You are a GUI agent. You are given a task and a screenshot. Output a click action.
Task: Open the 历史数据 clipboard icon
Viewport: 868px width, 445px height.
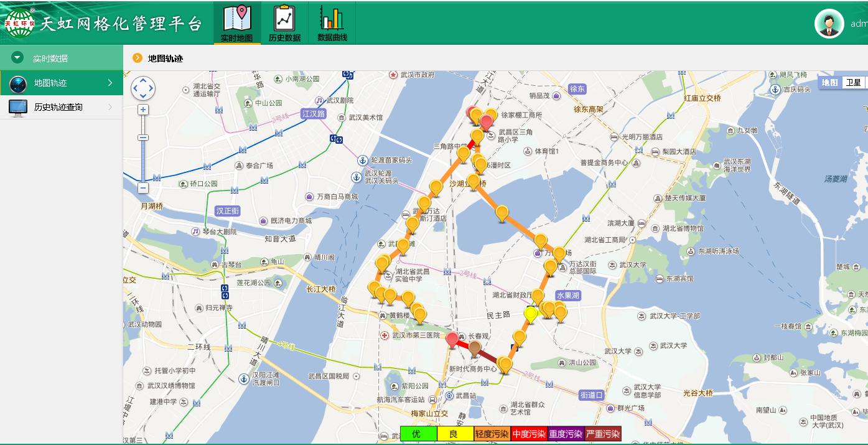284,19
